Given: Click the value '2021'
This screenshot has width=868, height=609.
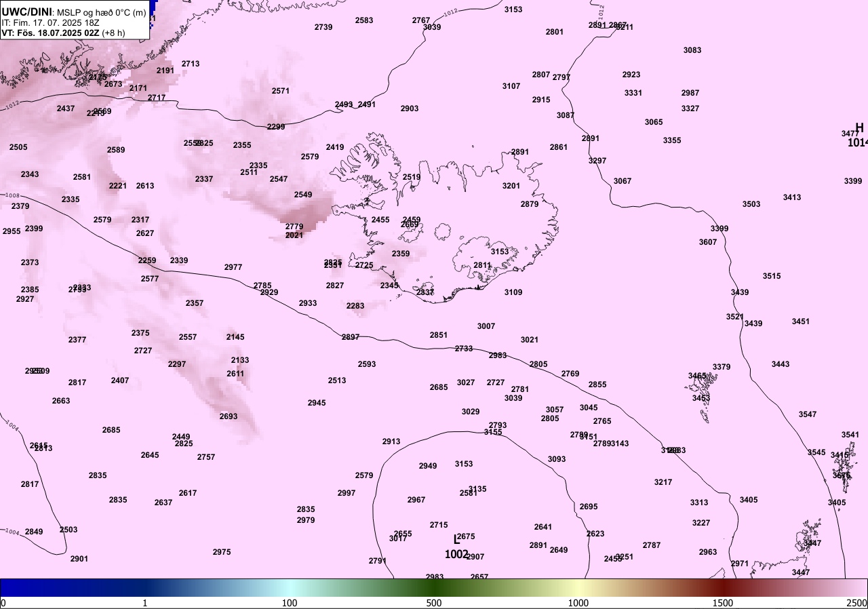Looking at the screenshot, I should (294, 235).
